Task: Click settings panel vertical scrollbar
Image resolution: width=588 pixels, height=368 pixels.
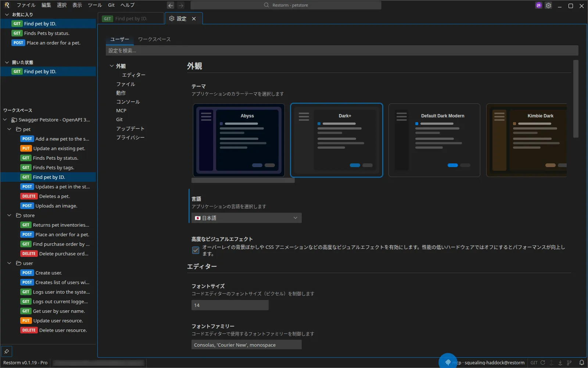Action: click(576, 99)
